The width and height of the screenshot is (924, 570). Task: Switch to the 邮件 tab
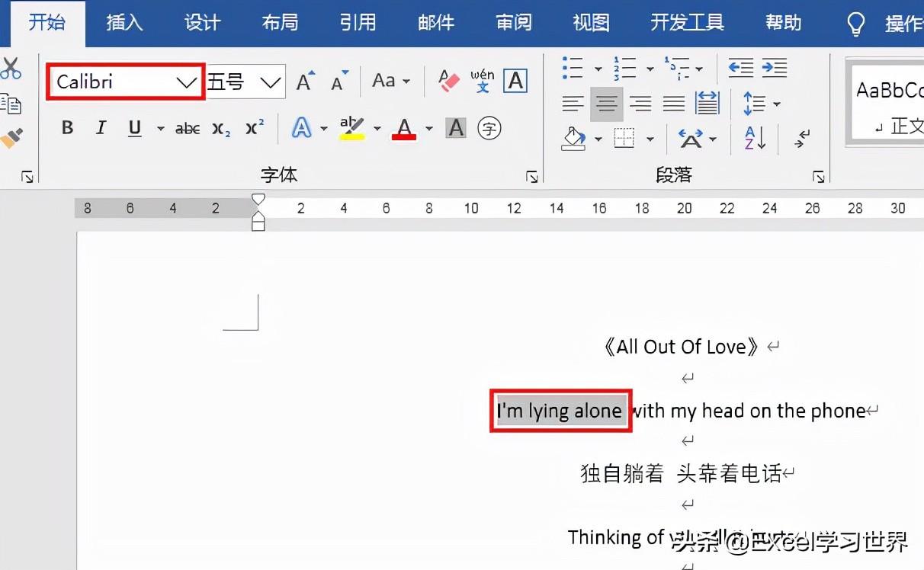(x=436, y=23)
